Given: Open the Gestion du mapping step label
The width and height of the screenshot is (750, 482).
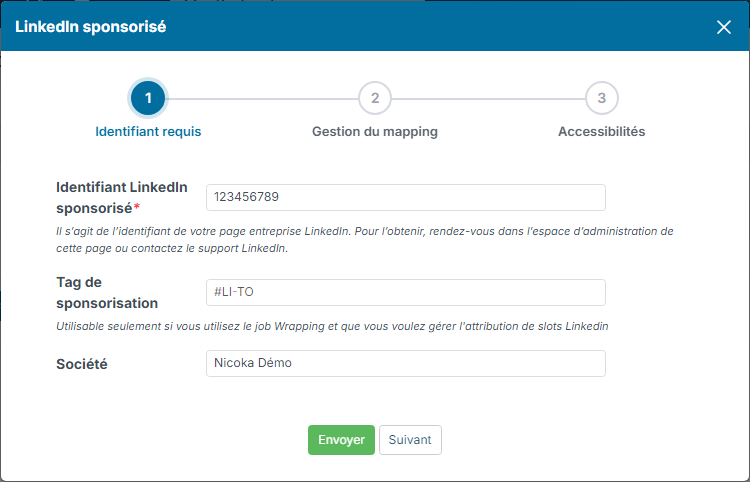Looking at the screenshot, I should (375, 131).
